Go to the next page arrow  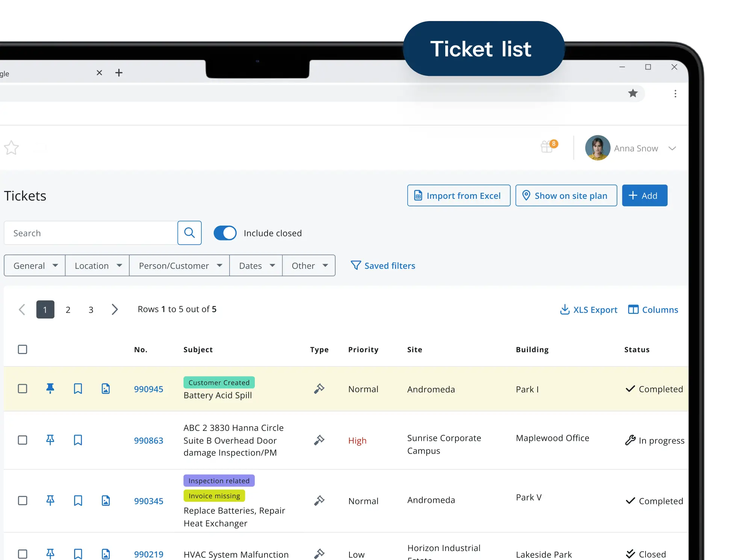[115, 309]
